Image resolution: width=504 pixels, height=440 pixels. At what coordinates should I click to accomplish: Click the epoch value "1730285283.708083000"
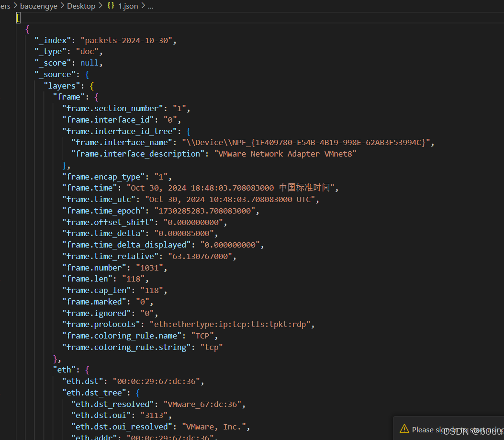click(x=205, y=211)
